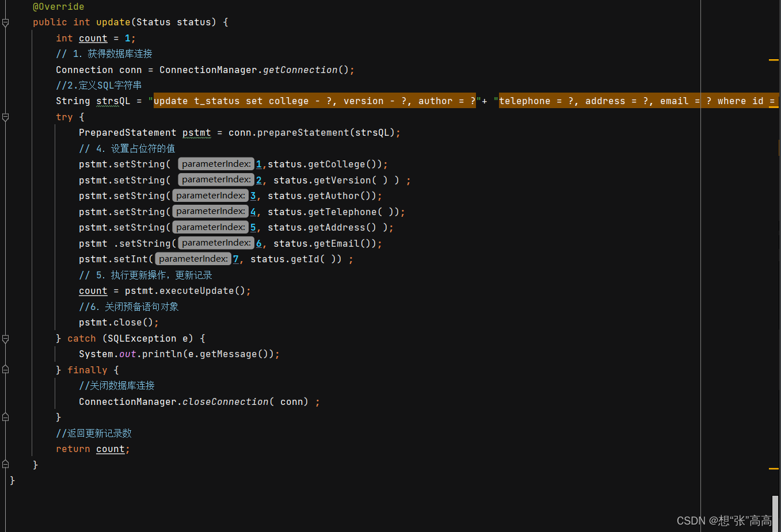
Task: Click comment '//返回更新记录数'
Action: pyautogui.click(x=94, y=434)
